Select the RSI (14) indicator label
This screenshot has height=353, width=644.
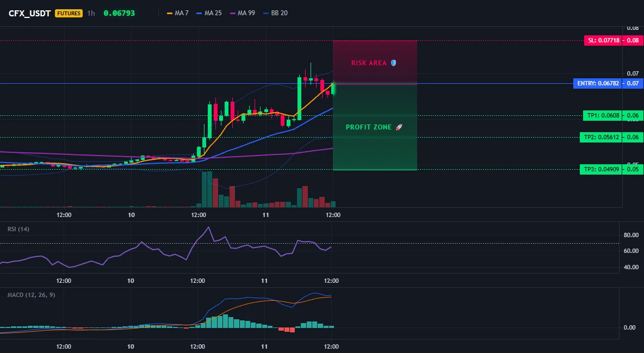click(x=18, y=229)
